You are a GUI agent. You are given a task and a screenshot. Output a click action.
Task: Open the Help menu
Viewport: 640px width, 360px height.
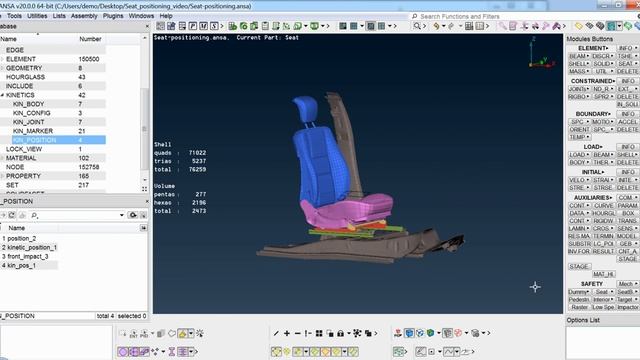pos(166,16)
